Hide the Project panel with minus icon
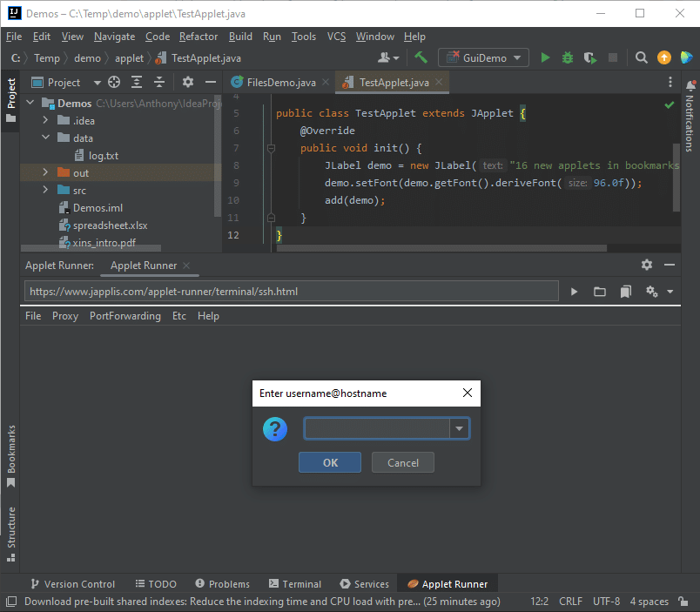 point(211,82)
